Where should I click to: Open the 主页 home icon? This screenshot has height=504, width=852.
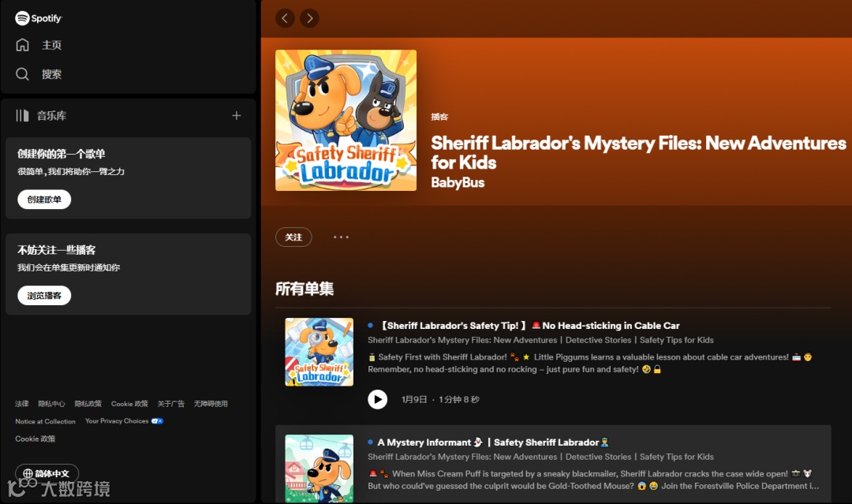click(22, 44)
